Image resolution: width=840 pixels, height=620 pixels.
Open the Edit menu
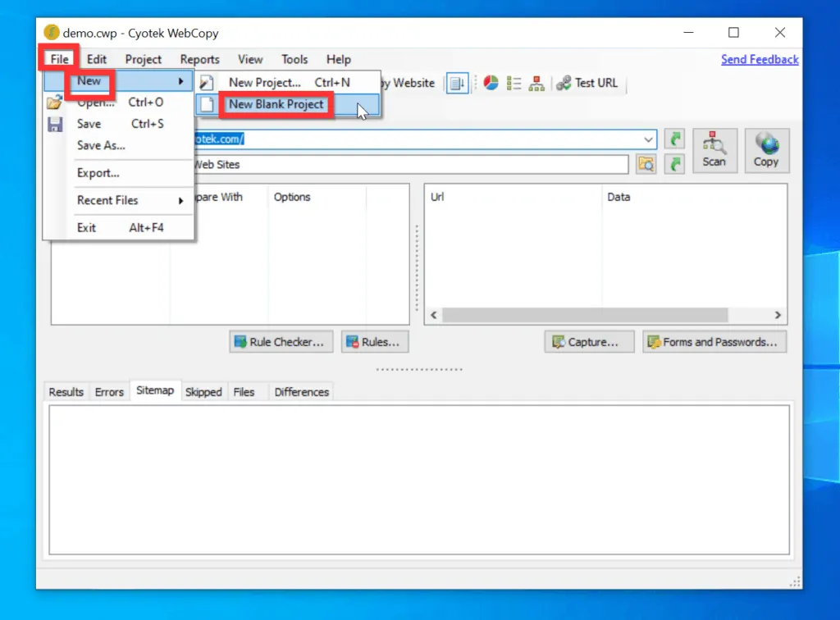(x=97, y=59)
